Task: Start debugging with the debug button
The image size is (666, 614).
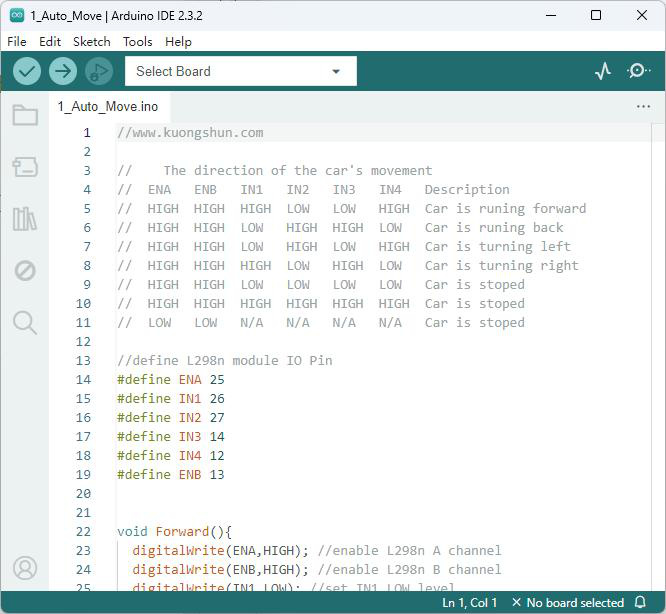Action: 99,71
